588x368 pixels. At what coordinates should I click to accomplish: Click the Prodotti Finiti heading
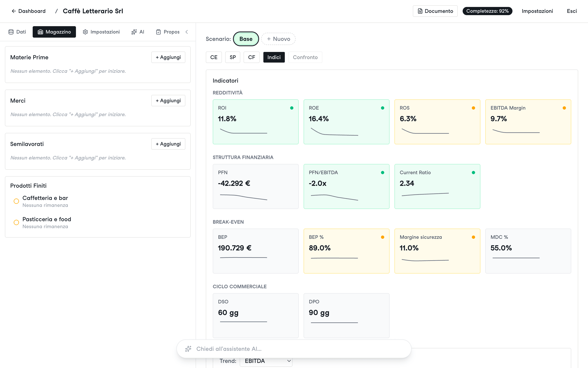click(28, 186)
